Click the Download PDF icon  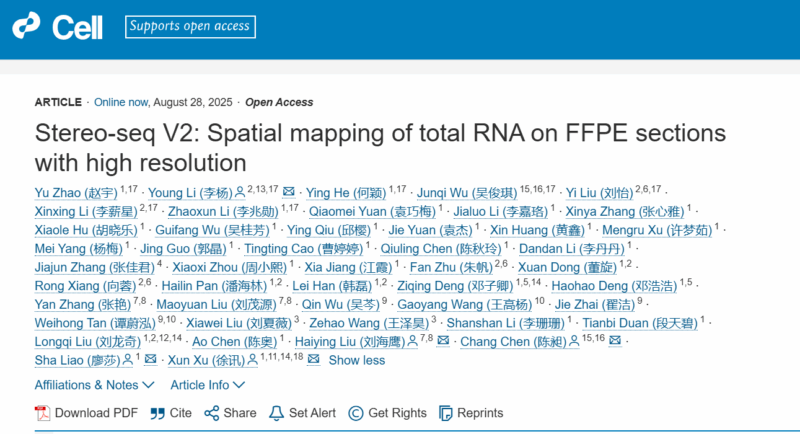42,413
